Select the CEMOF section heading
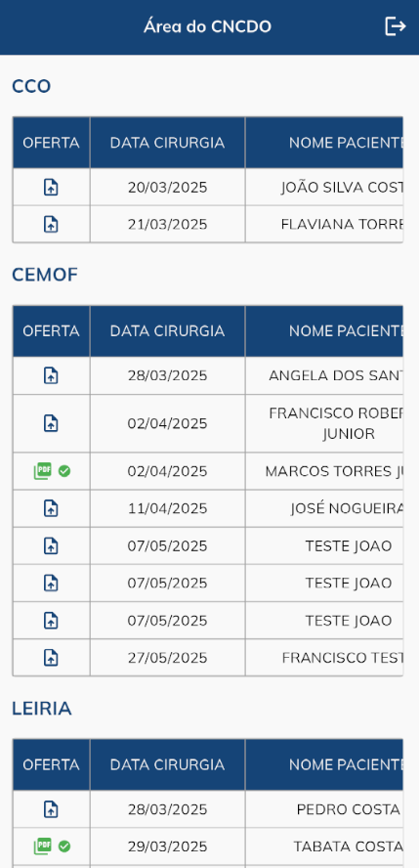 pyautogui.click(x=45, y=275)
